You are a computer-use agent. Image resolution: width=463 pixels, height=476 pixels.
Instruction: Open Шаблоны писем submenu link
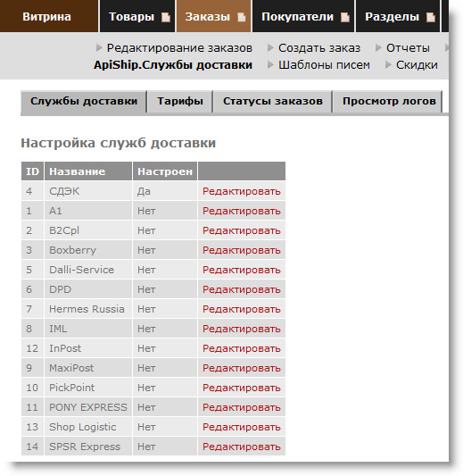coord(324,65)
